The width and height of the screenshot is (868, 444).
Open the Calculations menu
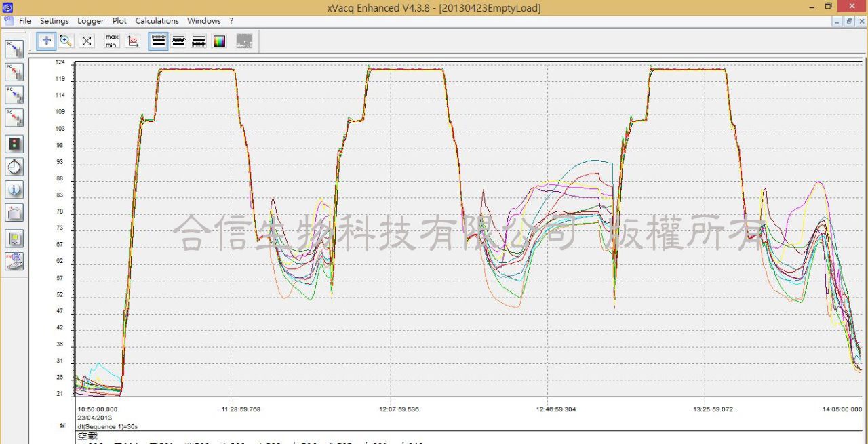(157, 21)
